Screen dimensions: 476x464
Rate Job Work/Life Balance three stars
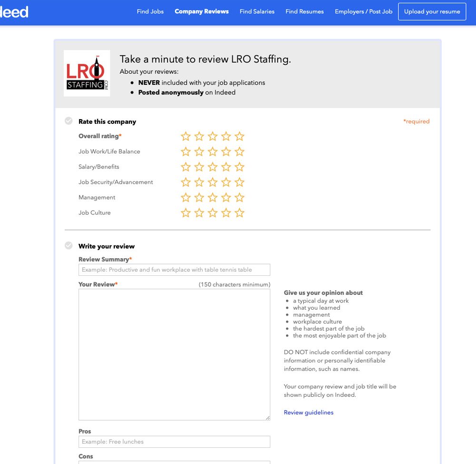pos(213,152)
